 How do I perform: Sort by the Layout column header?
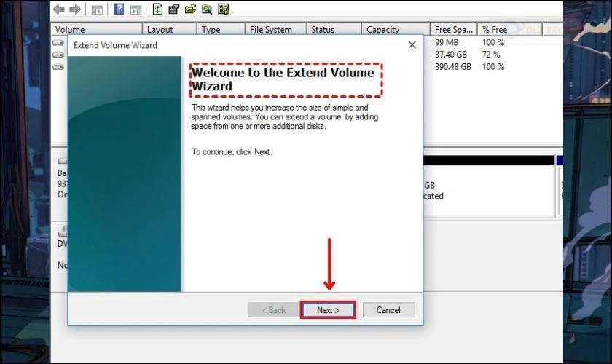[169, 29]
